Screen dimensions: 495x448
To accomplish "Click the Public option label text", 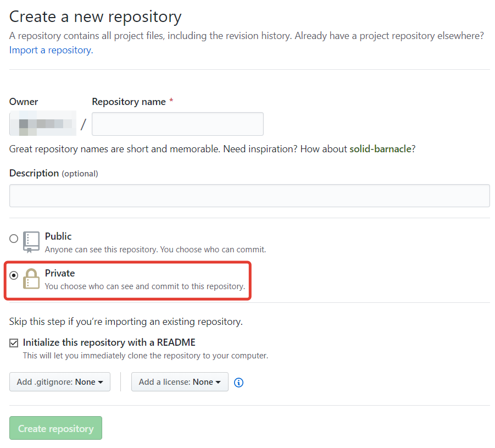I will coord(58,236).
